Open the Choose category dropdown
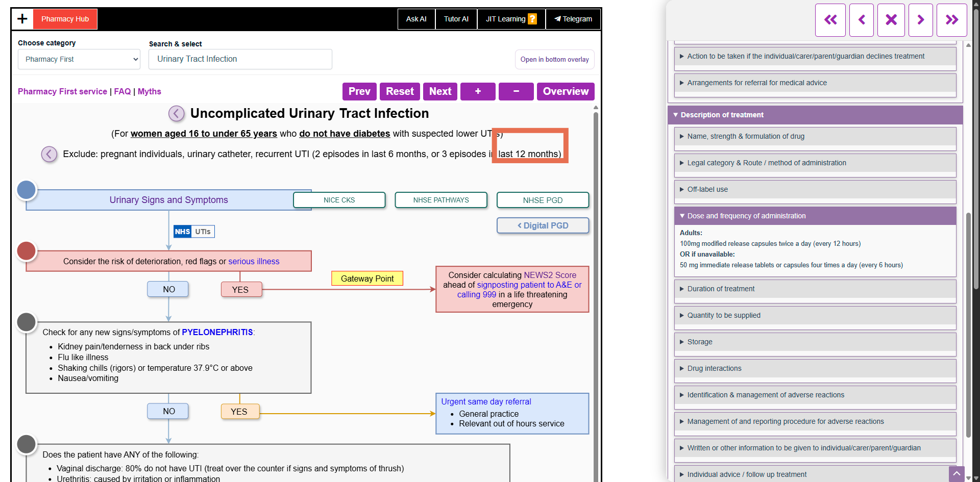This screenshot has width=980, height=482. (79, 59)
